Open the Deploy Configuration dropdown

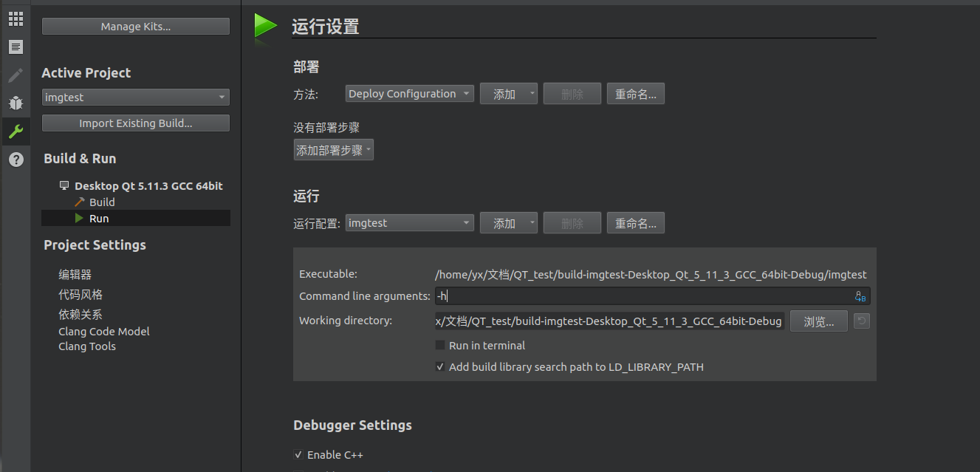pyautogui.click(x=409, y=93)
